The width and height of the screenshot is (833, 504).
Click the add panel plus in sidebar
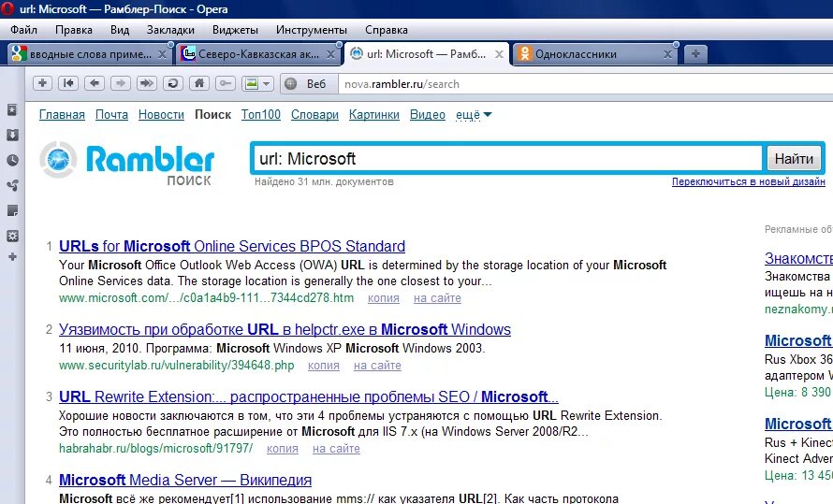12,257
